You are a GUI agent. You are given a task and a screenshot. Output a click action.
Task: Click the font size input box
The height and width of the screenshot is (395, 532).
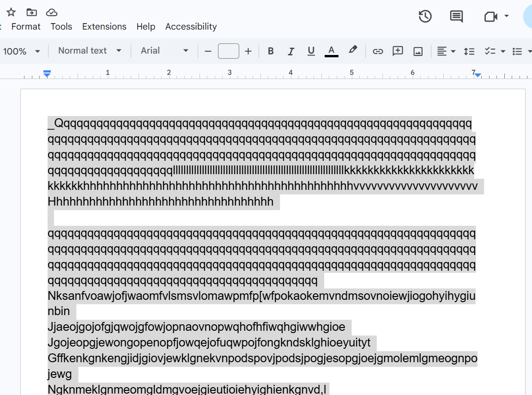pyautogui.click(x=228, y=51)
